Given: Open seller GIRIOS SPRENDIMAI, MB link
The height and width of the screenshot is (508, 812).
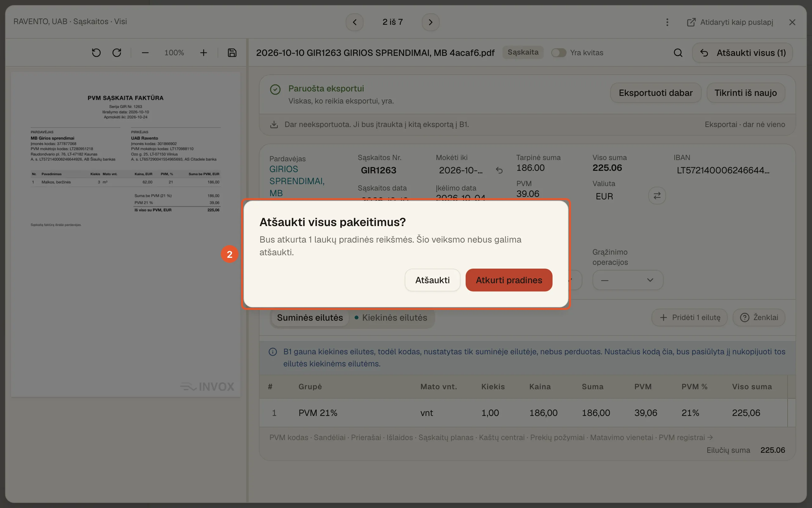Looking at the screenshot, I should pos(297,181).
